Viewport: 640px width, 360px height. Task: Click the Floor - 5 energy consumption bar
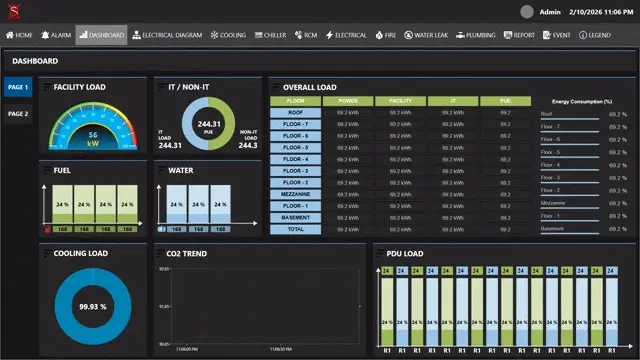(x=570, y=157)
